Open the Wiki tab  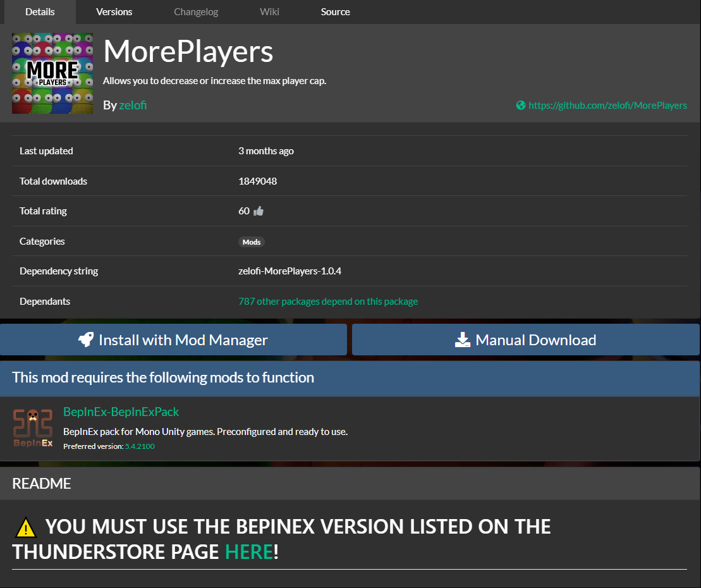[269, 12]
